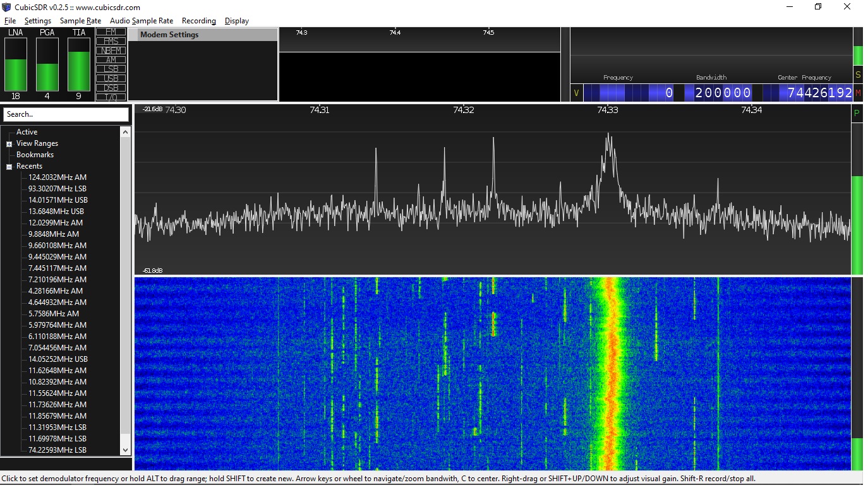Open the Recording menu
Screen dimensions: 868x490
198,21
